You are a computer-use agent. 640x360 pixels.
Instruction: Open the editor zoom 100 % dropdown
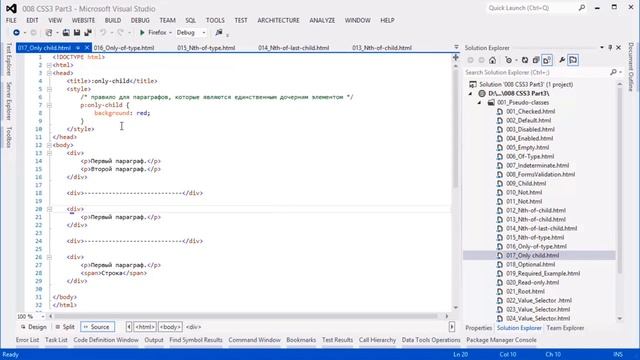(42, 316)
